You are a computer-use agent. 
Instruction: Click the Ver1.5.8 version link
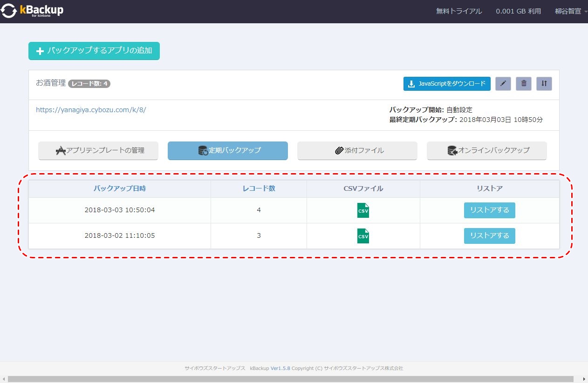point(280,368)
